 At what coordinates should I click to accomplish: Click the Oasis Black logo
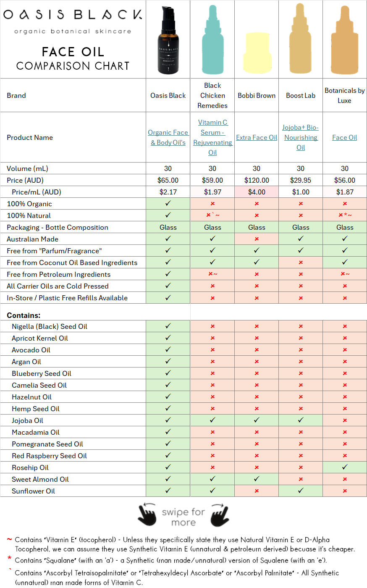click(x=72, y=15)
